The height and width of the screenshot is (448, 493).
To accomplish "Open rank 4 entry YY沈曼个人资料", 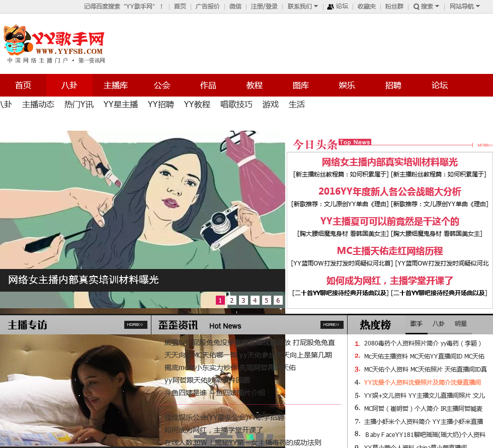I will pos(423,382).
